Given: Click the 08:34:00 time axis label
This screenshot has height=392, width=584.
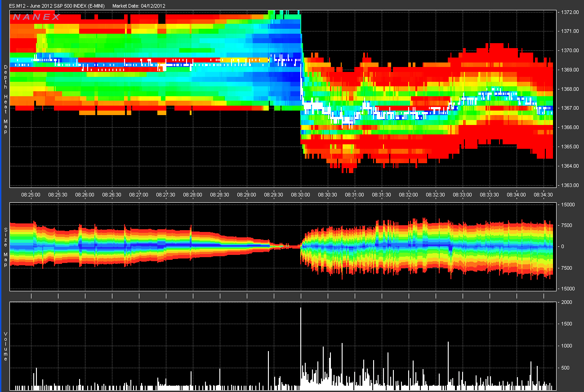Looking at the screenshot, I should pos(517,195).
